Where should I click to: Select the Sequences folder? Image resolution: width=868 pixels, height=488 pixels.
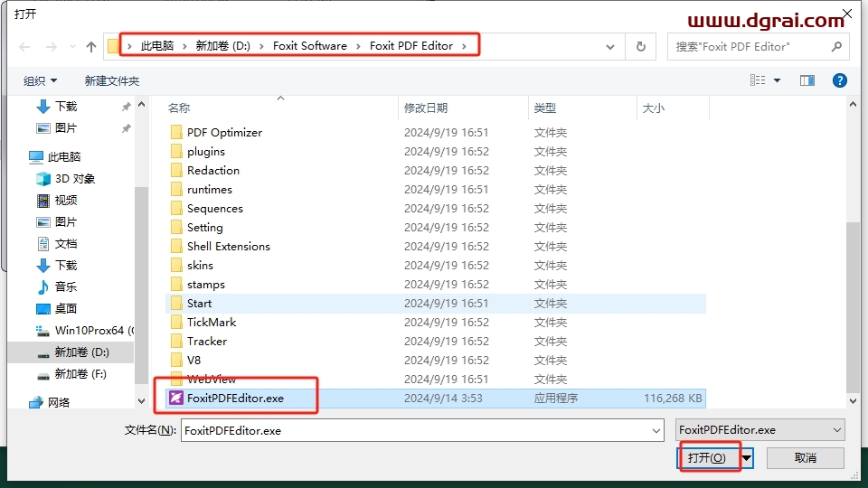pyautogui.click(x=215, y=209)
